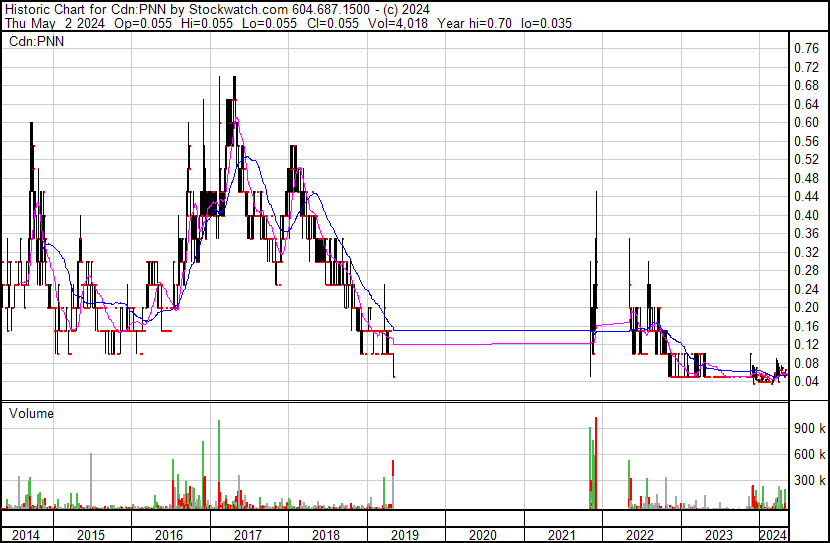Click the Volume panel label
This screenshot has width=830, height=543.
coord(31,413)
